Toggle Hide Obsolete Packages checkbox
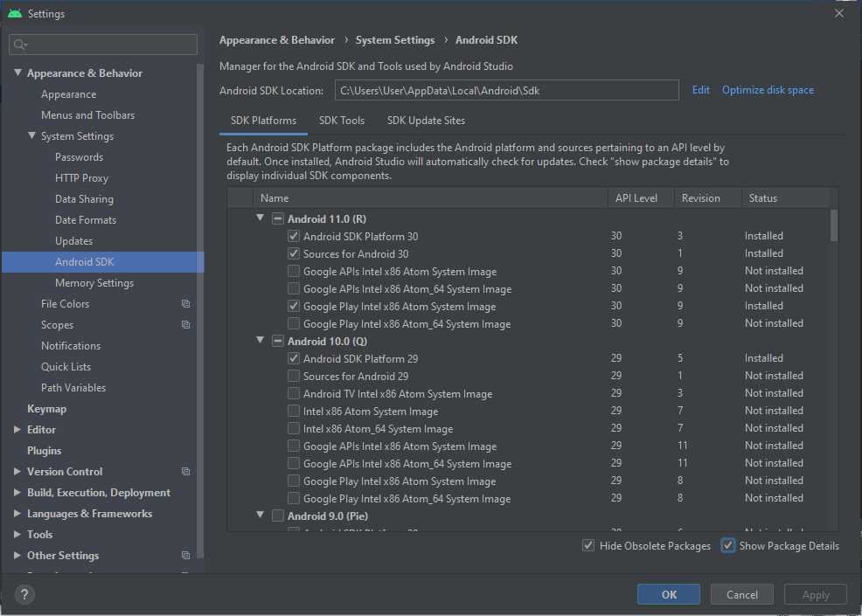 [588, 546]
